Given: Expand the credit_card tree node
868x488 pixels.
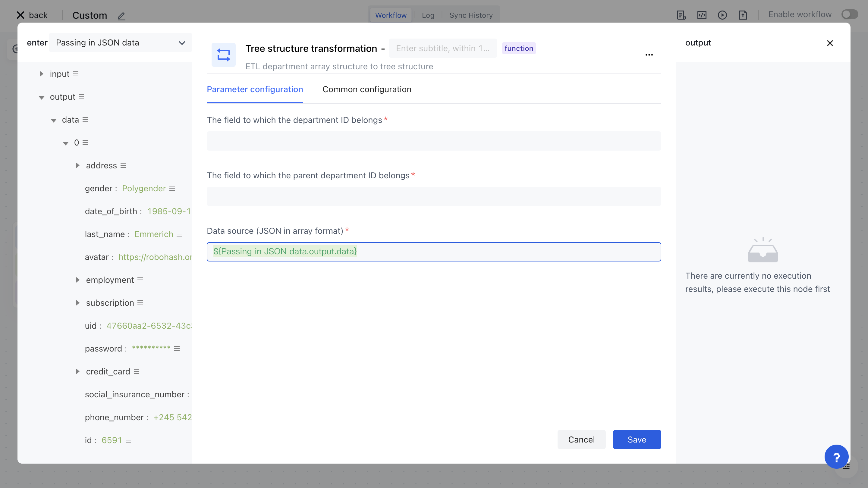Looking at the screenshot, I should (x=77, y=371).
